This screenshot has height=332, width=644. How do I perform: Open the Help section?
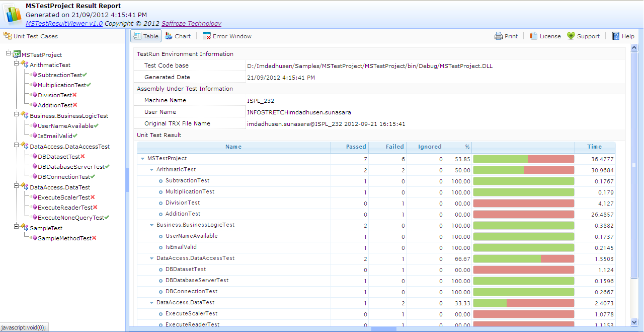[623, 36]
